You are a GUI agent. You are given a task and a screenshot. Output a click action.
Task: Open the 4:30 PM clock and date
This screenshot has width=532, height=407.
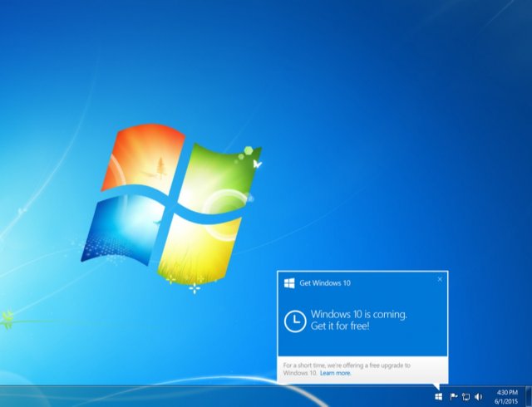pos(507,397)
